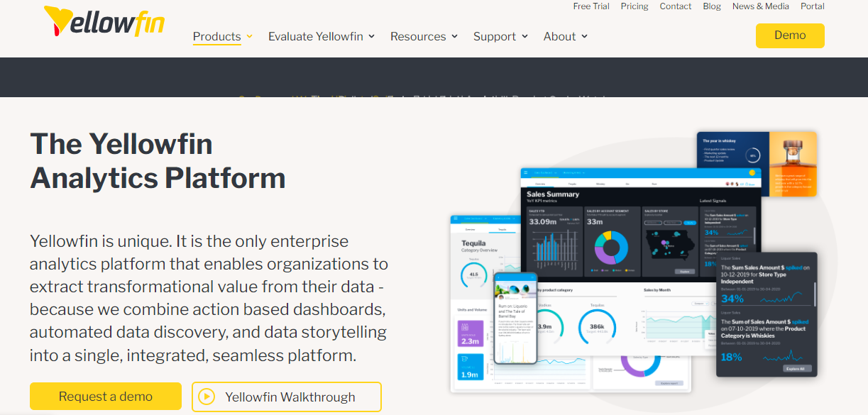Click the Explore All button in signals card

[796, 368]
